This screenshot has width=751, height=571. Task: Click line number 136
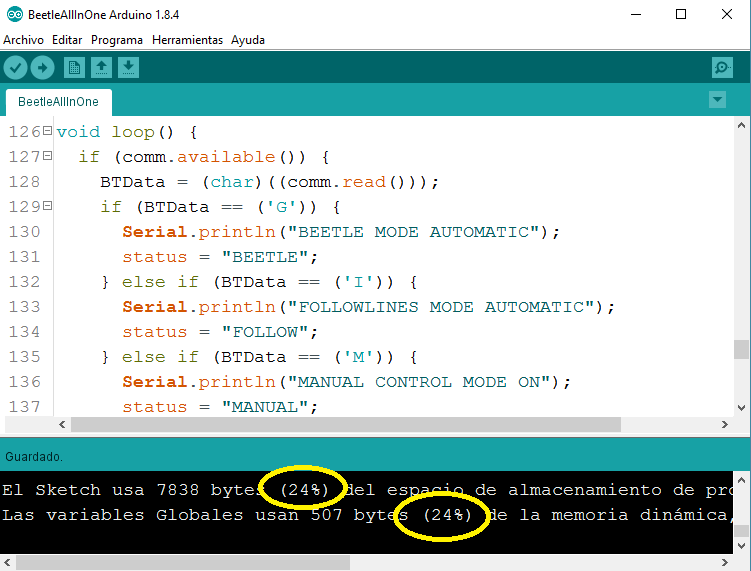tap(24, 382)
